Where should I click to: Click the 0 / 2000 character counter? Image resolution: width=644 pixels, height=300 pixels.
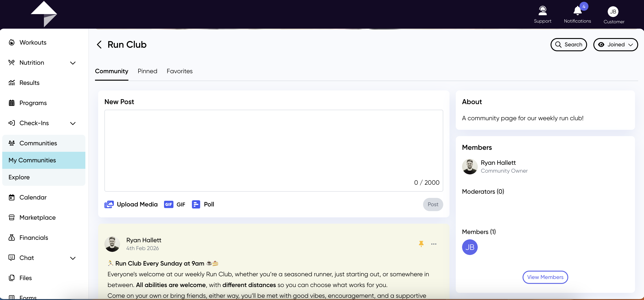tap(426, 183)
